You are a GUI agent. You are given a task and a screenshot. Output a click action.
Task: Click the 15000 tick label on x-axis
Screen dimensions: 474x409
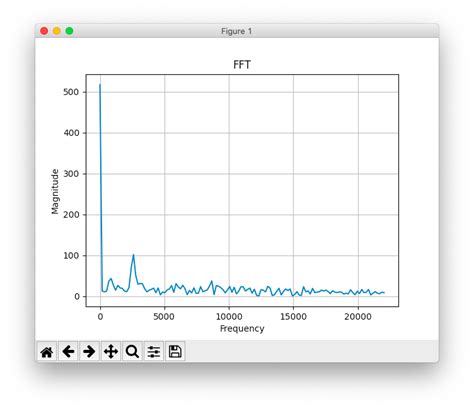coord(293,317)
